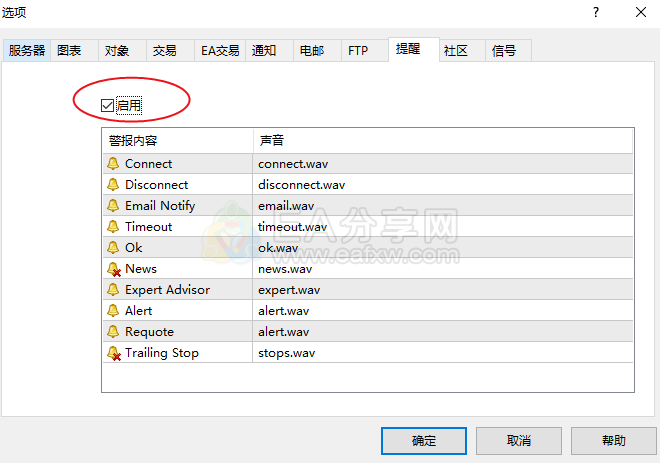660x463 pixels.
Task: Click the stops.wav sound cell
Action: (443, 353)
